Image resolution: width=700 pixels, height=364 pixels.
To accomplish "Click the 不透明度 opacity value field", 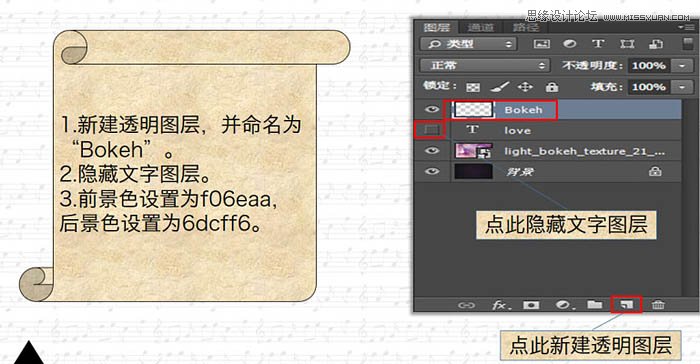I will pos(649,66).
